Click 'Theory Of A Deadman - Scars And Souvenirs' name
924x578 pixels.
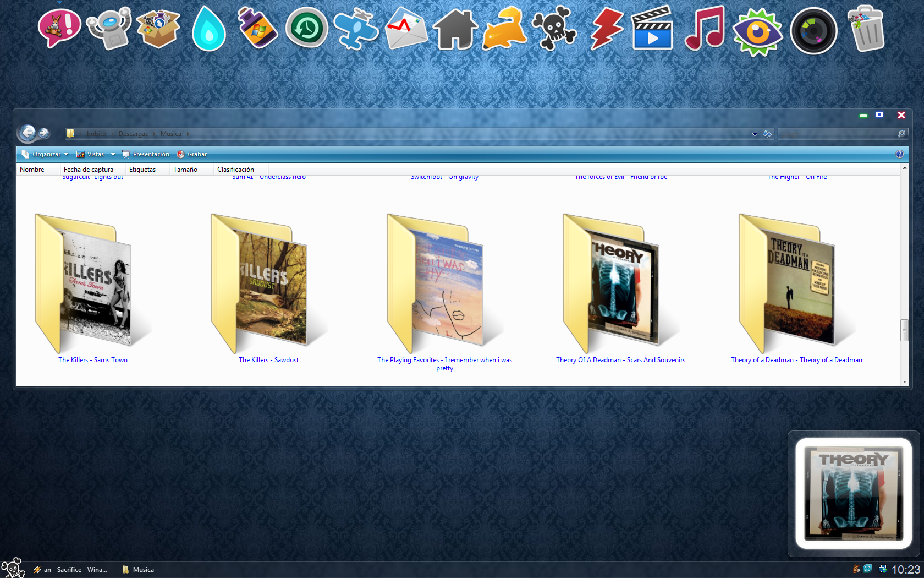click(620, 360)
